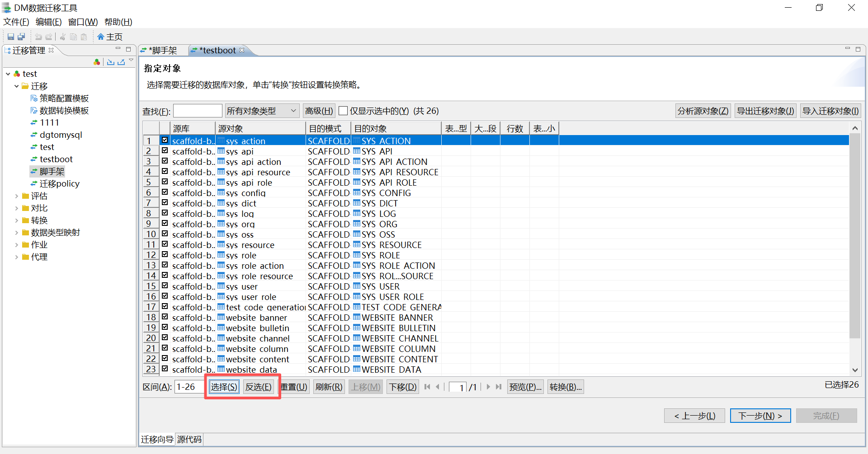Open the 主页 home toolbar button
Screen dimensions: 868x454
[x=110, y=37]
